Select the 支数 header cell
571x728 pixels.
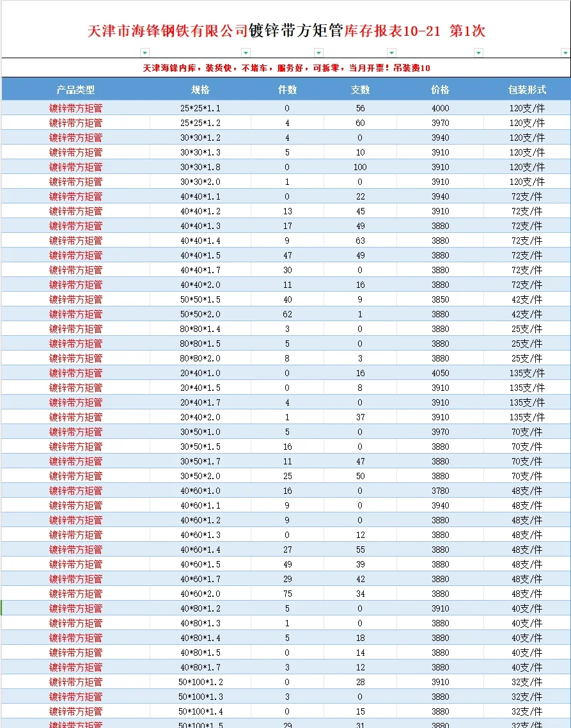pyautogui.click(x=360, y=90)
